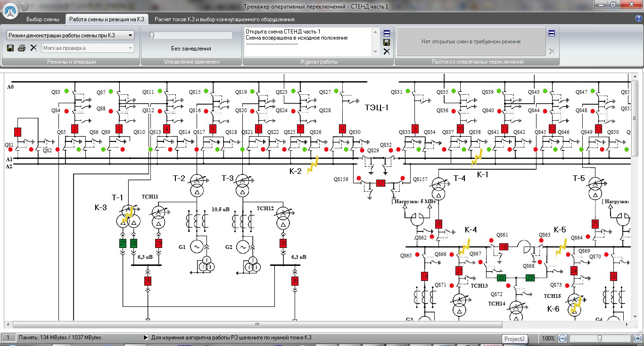Click the zoom out minus button
This screenshot has width=644, height=346.
coord(562,338)
